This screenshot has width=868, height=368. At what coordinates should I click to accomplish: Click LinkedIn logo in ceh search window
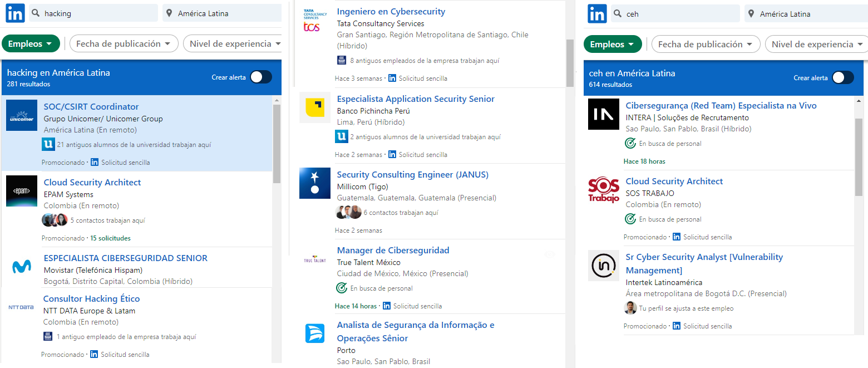(x=597, y=14)
